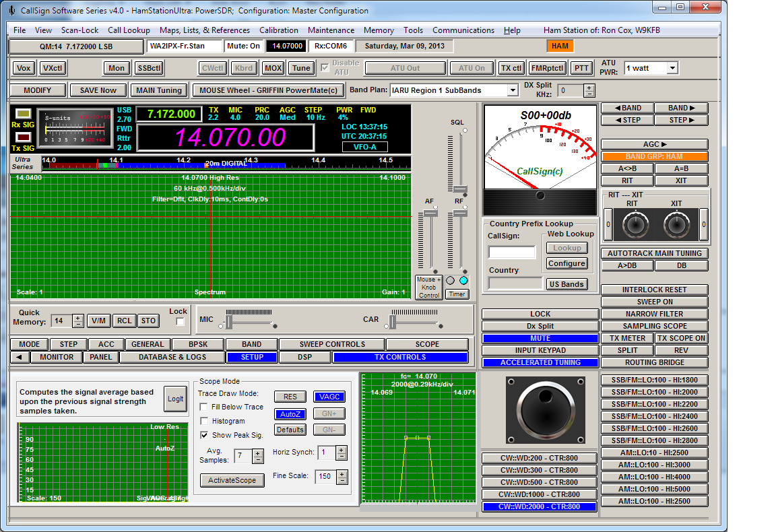Click the MOX button
Image resolution: width=776 pixels, height=532 pixels.
(x=273, y=68)
